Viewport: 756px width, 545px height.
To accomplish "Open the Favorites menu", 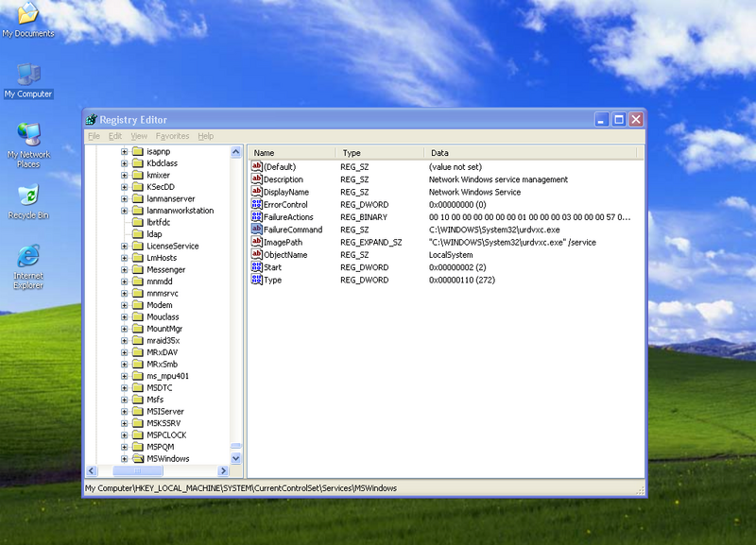I will tap(173, 136).
